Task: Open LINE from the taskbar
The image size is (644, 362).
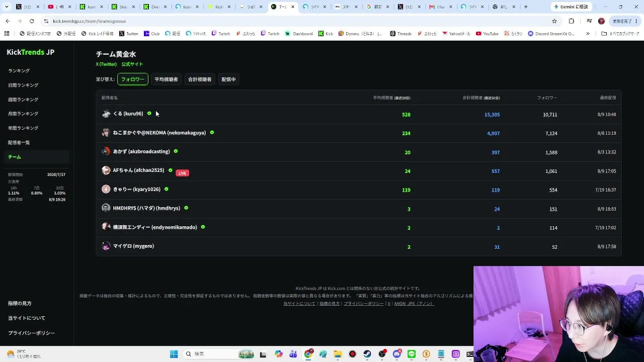Action: [412, 354]
